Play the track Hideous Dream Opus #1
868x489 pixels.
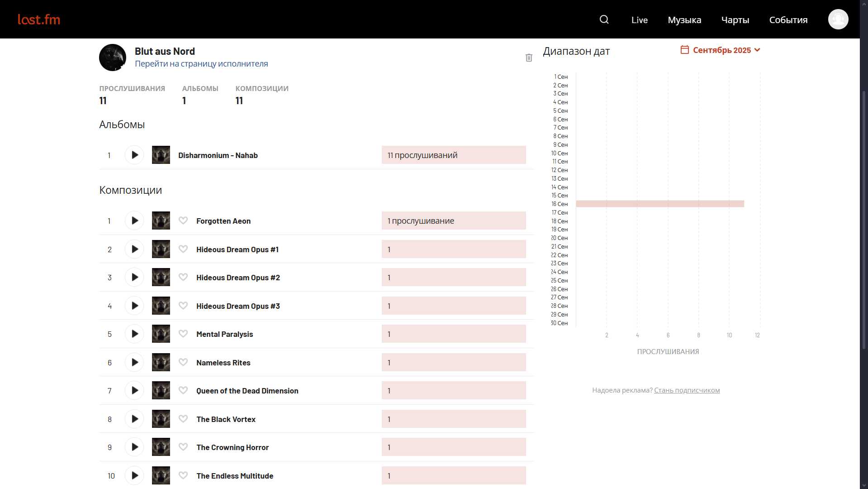[134, 249]
